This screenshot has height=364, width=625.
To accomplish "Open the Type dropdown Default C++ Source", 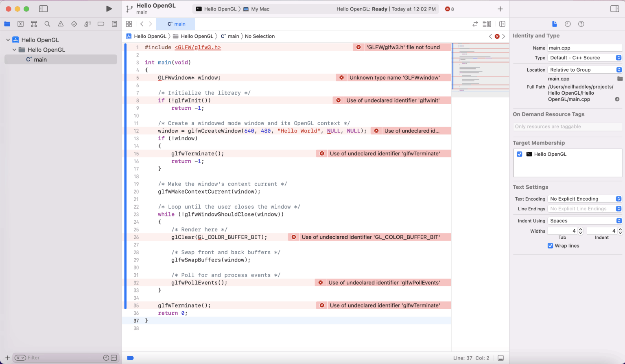I will 584,58.
